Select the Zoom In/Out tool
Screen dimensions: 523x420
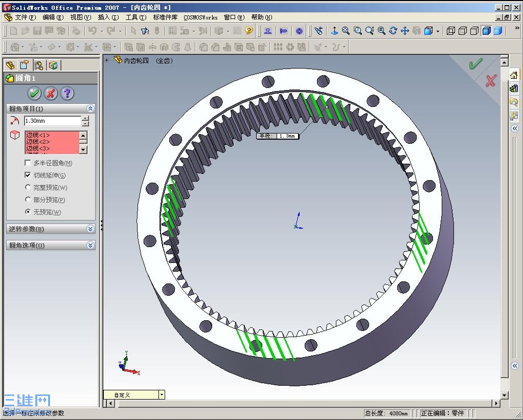coord(370,31)
